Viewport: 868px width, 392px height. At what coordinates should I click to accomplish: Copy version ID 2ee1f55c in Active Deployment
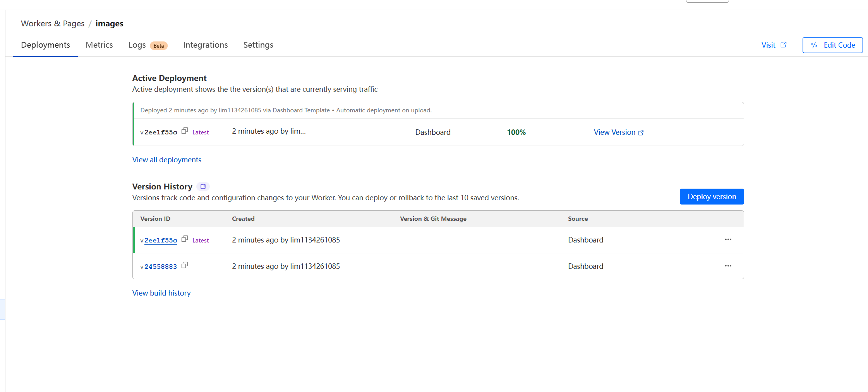tap(185, 131)
